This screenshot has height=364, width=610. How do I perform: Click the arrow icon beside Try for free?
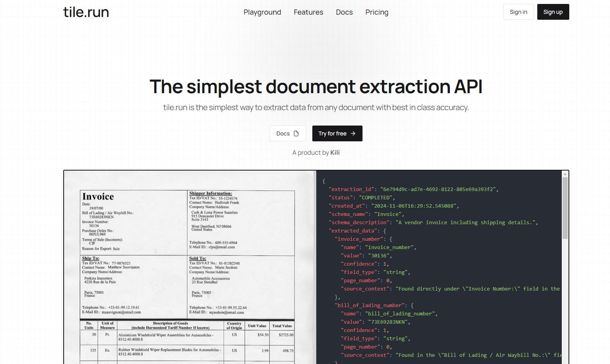click(353, 133)
